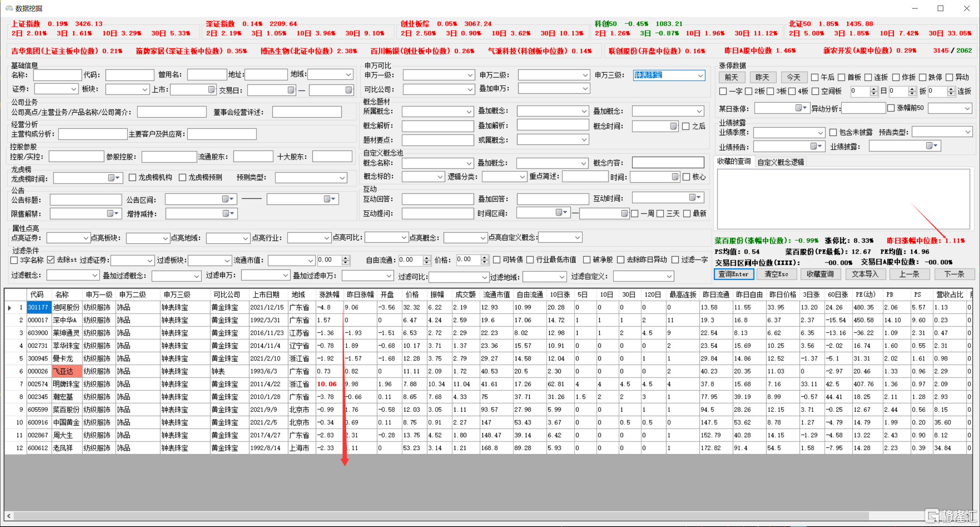
Task: Select stock code 301177 cell
Action: coord(39,308)
